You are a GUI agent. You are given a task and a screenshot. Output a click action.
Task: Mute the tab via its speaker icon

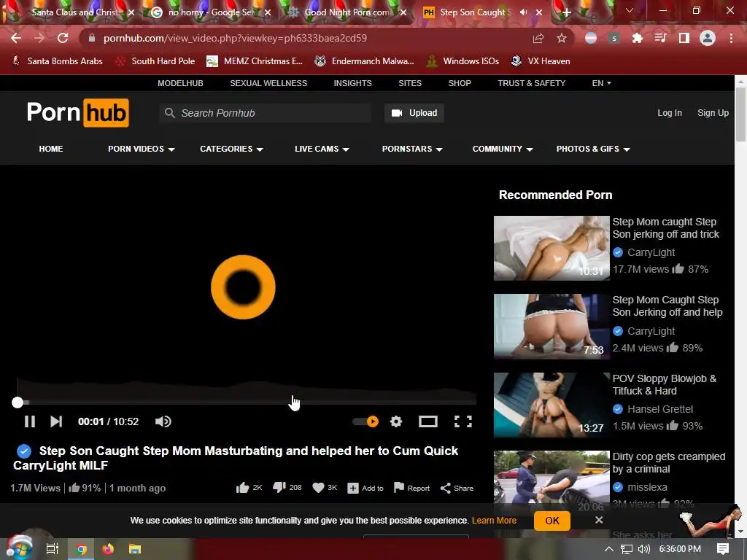coord(524,12)
